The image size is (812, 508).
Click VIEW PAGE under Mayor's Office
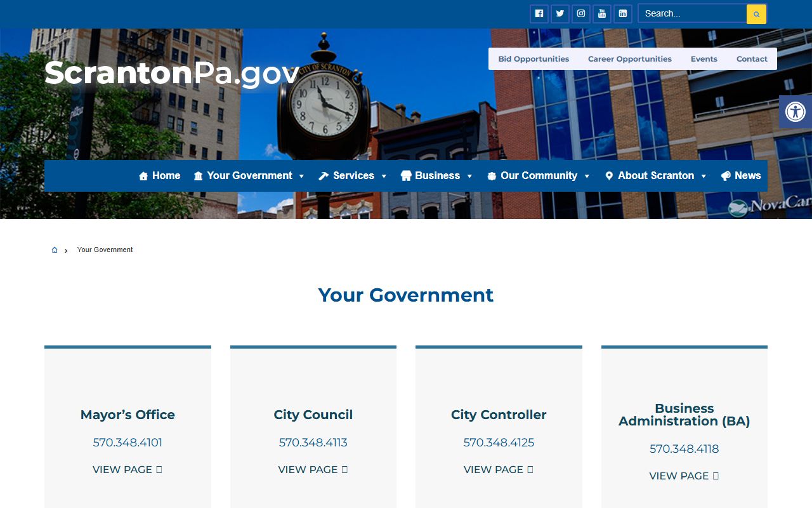(128, 470)
